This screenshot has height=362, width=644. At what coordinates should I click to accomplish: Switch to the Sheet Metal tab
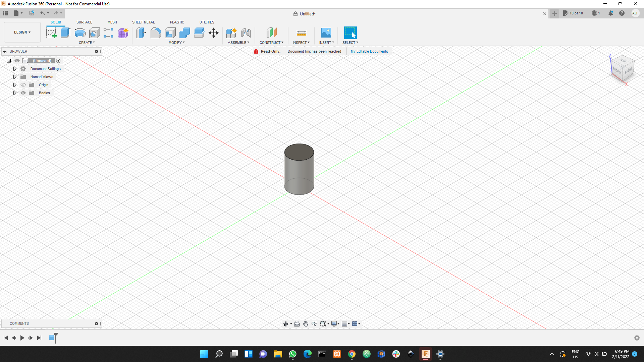point(143,22)
